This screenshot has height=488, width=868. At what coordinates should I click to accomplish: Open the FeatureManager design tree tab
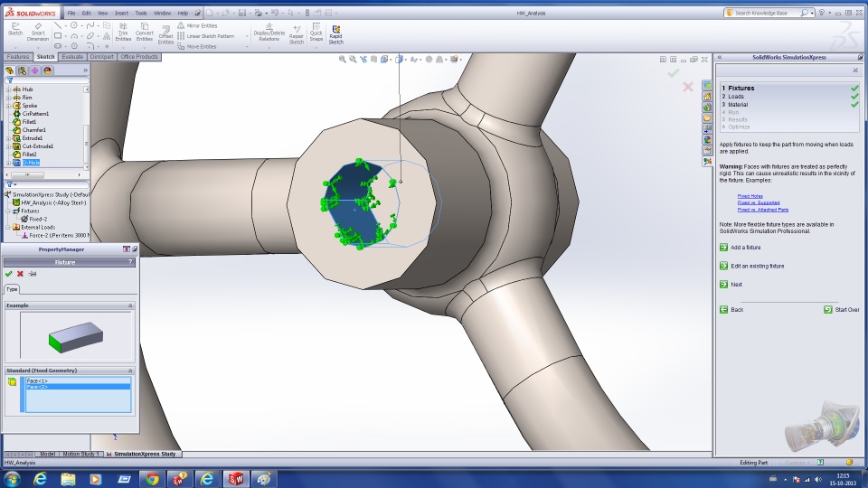coord(9,70)
